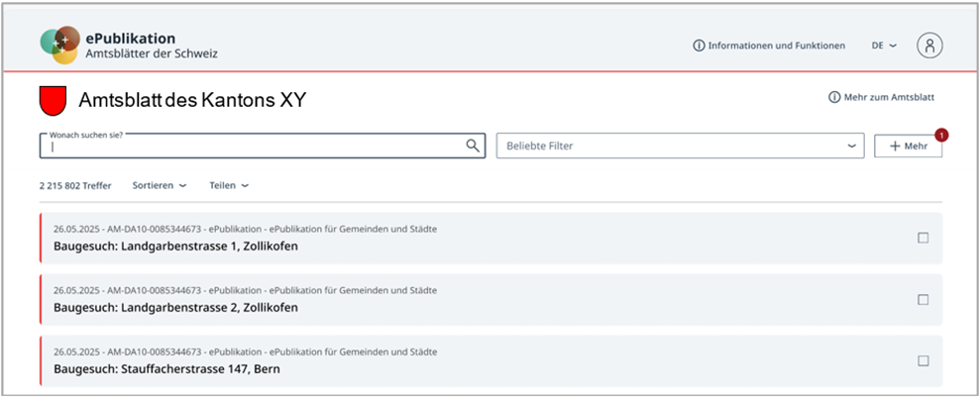
Task: Click the info icon beside Mehr zum Amtsblatt
Action: 833,97
